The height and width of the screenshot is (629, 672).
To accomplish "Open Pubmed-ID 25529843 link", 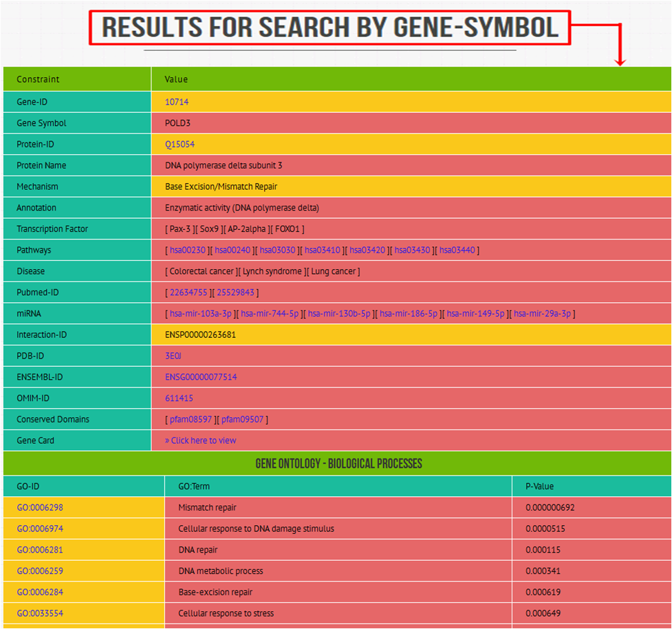I will click(235, 292).
